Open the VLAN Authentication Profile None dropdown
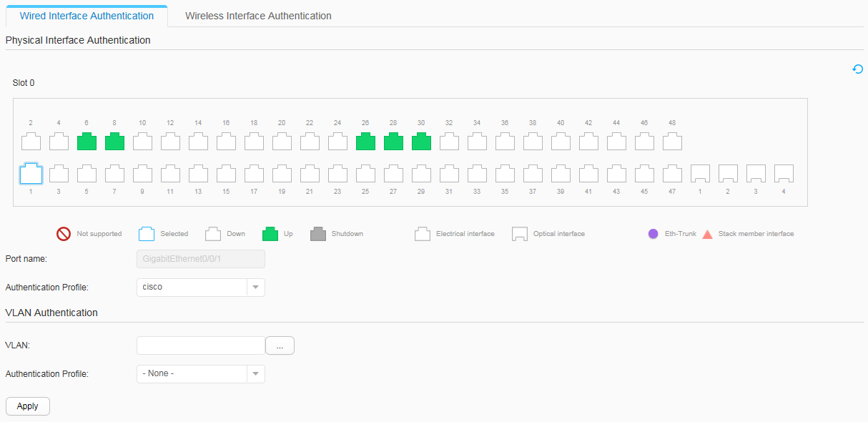The height and width of the screenshot is (422, 868). click(200, 373)
